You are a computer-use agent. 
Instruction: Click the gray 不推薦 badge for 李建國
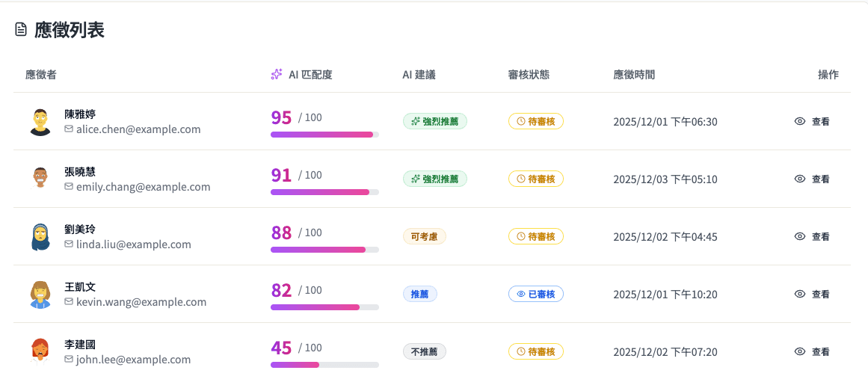(x=425, y=351)
